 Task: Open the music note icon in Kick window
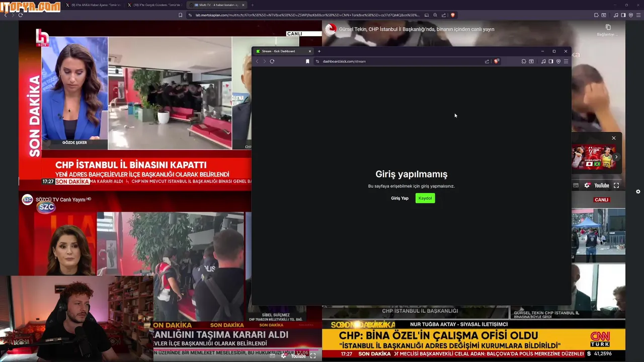[x=543, y=61]
